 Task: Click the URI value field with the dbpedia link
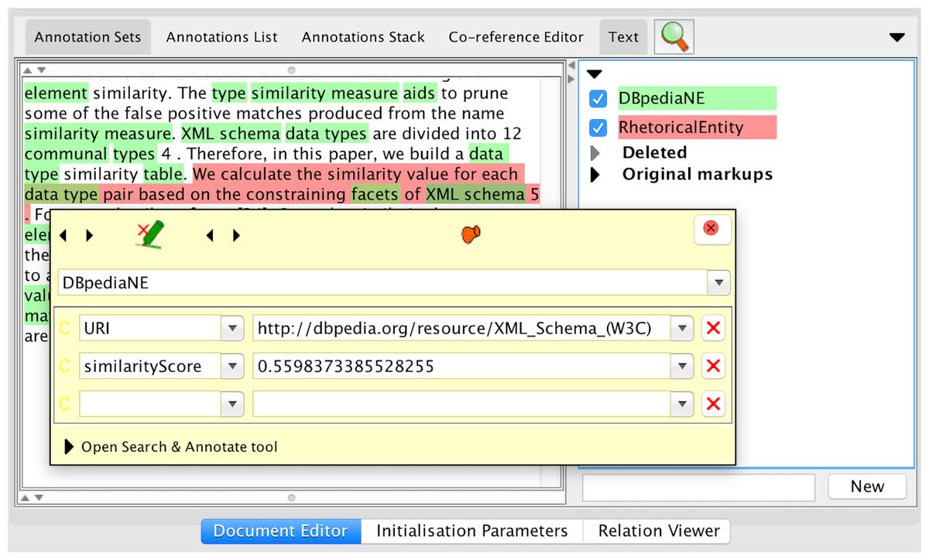click(462, 328)
